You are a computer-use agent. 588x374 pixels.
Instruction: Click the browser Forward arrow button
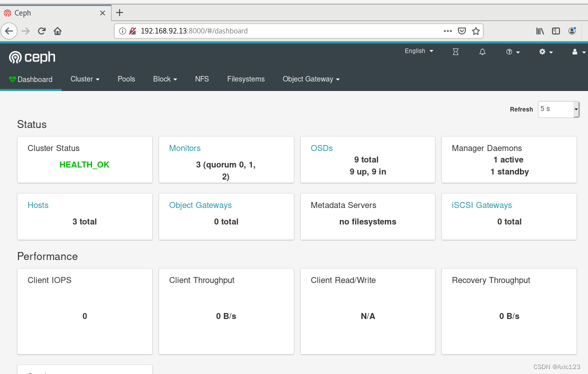click(x=26, y=31)
